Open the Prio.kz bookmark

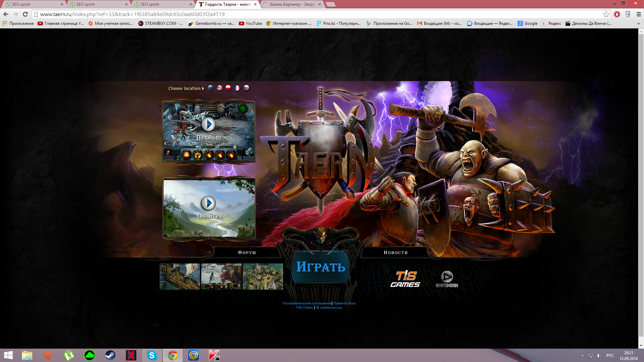pos(339,23)
